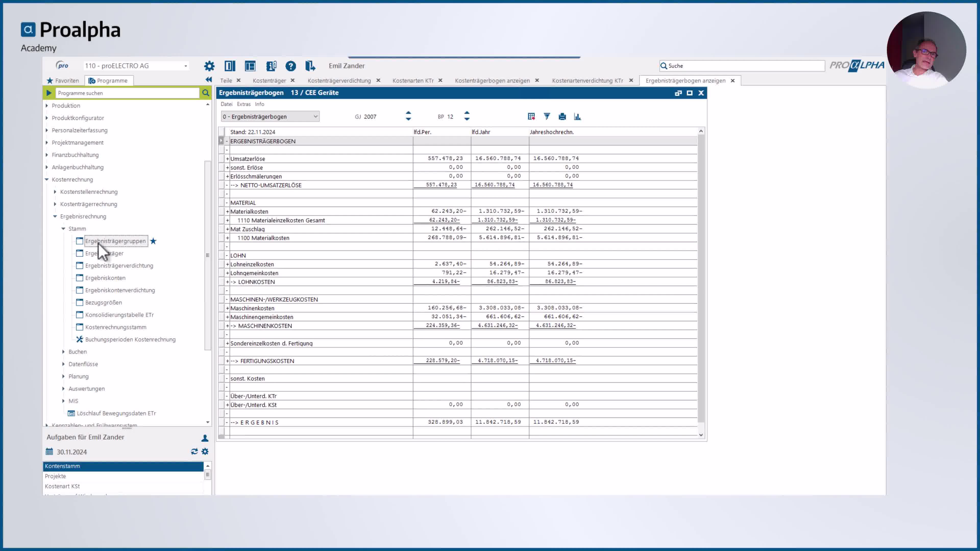
Task: Open the help question mark icon
Action: click(291, 66)
